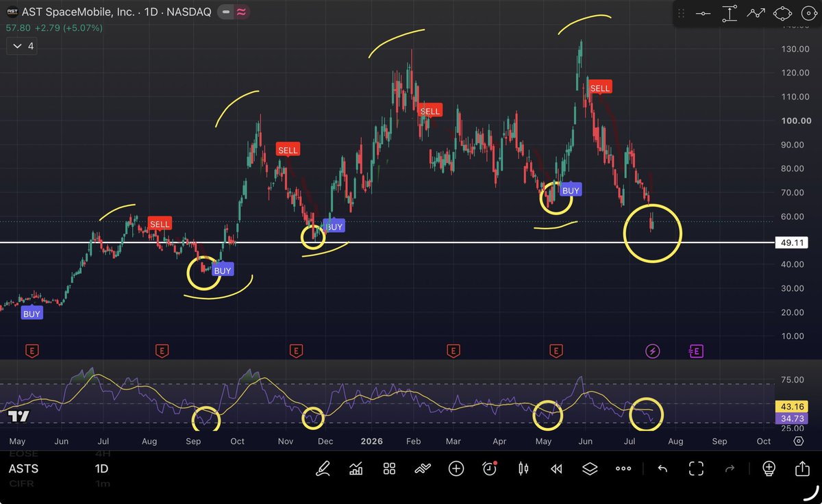This screenshot has height=504, width=822.
Task: Tap the purple 34.73 RSI value label
Action: [791, 418]
